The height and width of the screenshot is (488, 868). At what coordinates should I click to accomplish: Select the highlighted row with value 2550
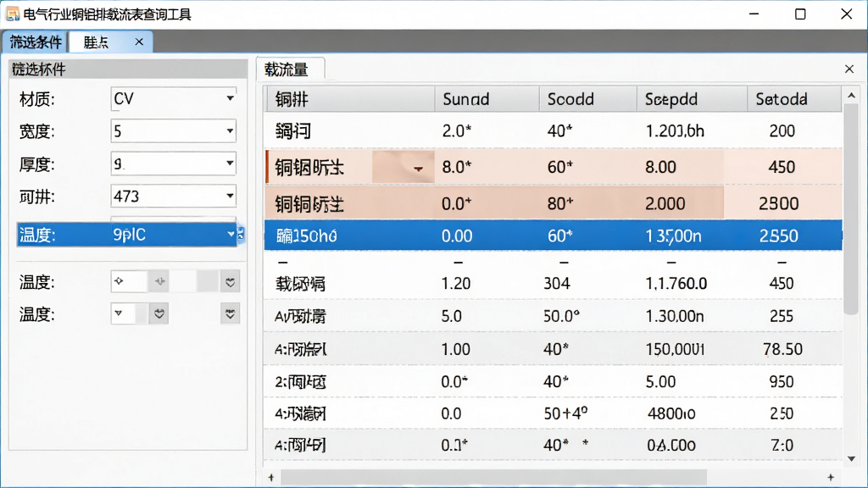click(x=553, y=236)
